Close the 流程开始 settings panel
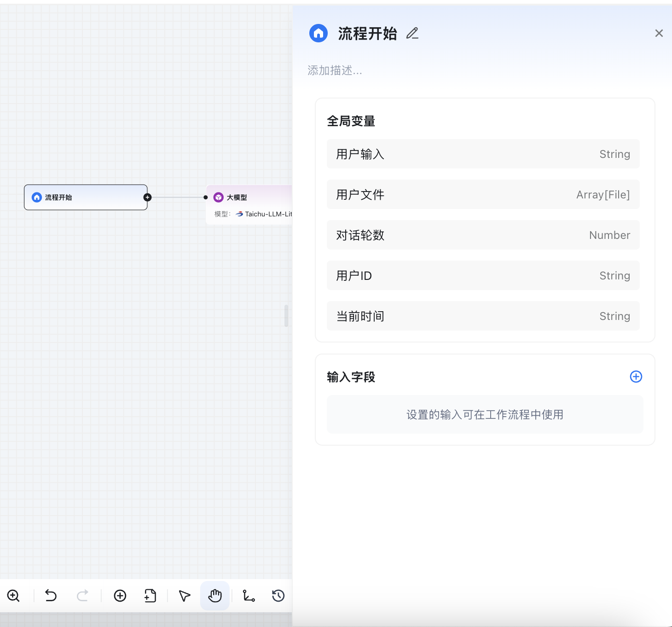 pyautogui.click(x=659, y=33)
